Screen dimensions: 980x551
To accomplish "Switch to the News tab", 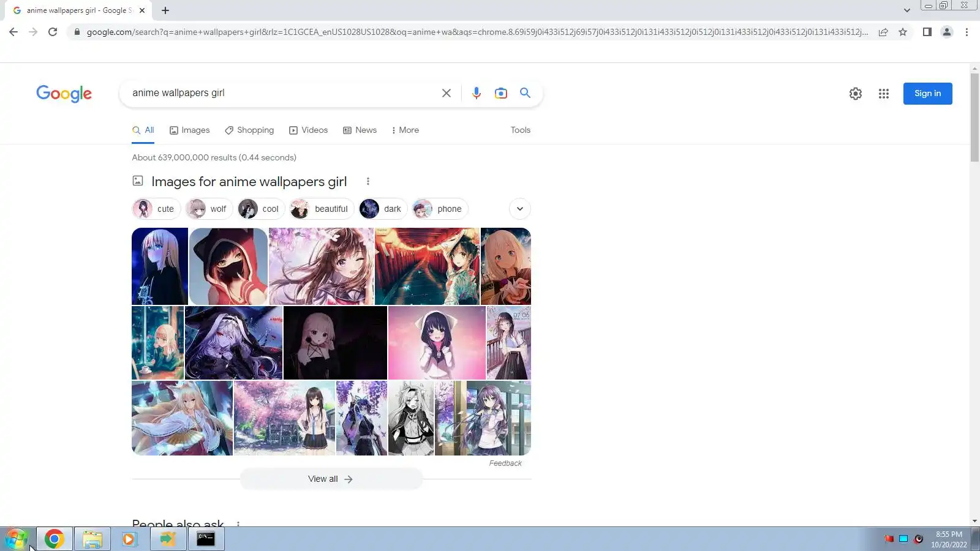I will [360, 130].
